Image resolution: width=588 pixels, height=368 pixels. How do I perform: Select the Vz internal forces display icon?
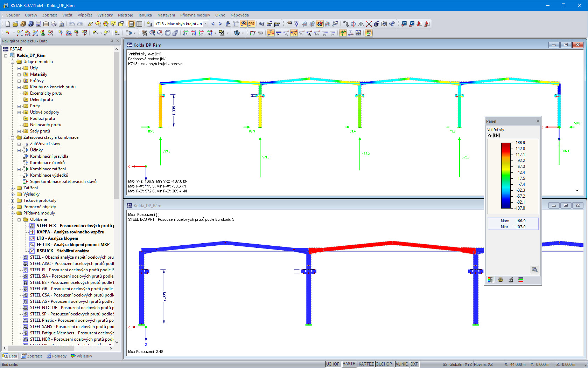click(295, 33)
